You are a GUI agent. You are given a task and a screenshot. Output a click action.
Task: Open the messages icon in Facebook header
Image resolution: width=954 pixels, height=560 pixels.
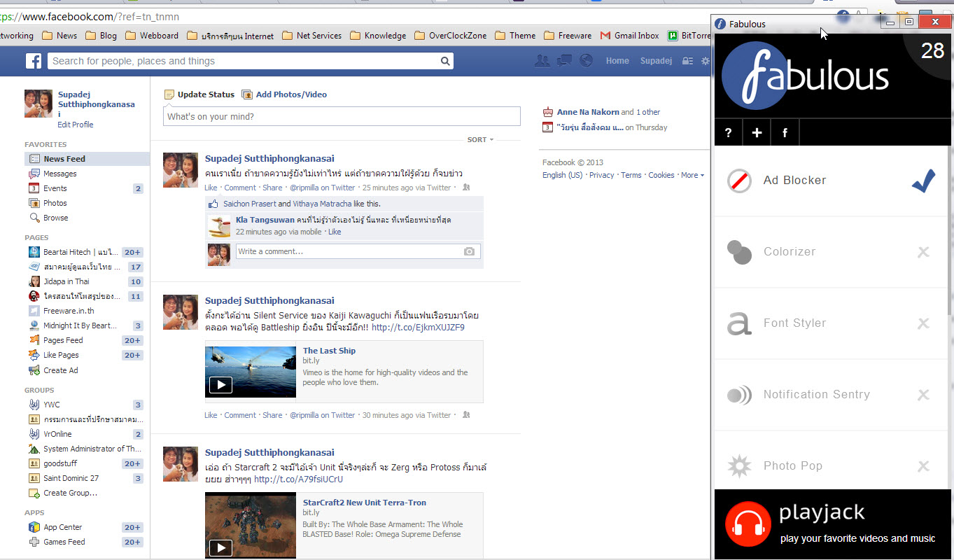coord(564,61)
